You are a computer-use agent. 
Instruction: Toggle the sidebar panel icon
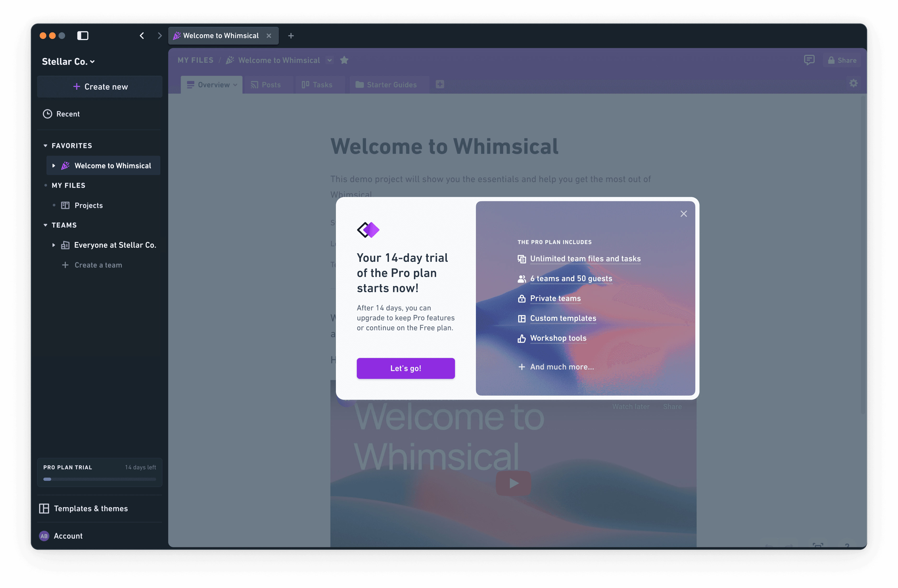click(83, 36)
